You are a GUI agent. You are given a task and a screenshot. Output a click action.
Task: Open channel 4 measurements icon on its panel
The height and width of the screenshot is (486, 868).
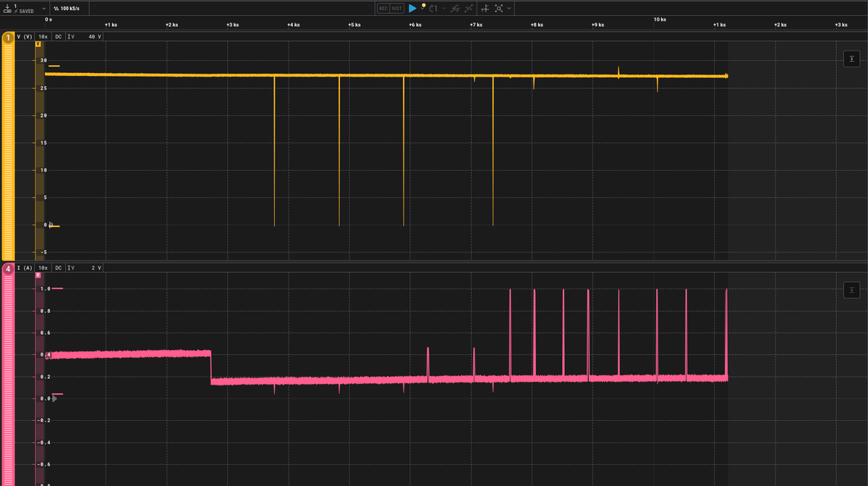click(852, 289)
